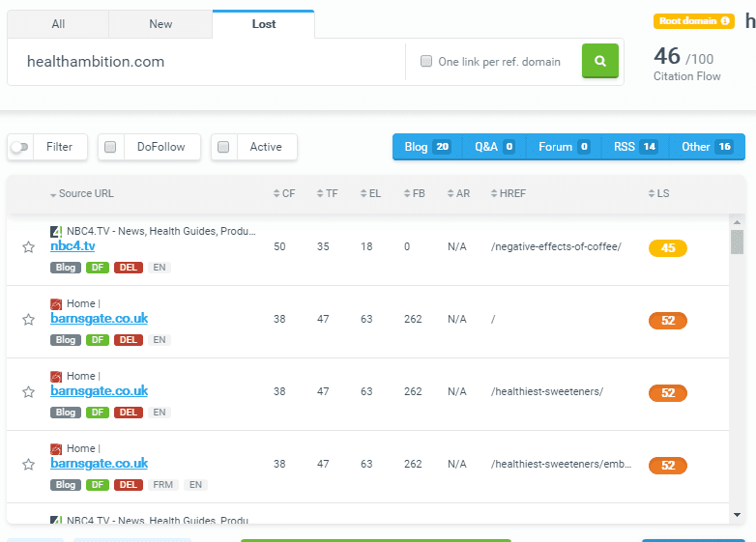
Task: Click the DF tag in nbc4.tv row
Action: point(98,268)
